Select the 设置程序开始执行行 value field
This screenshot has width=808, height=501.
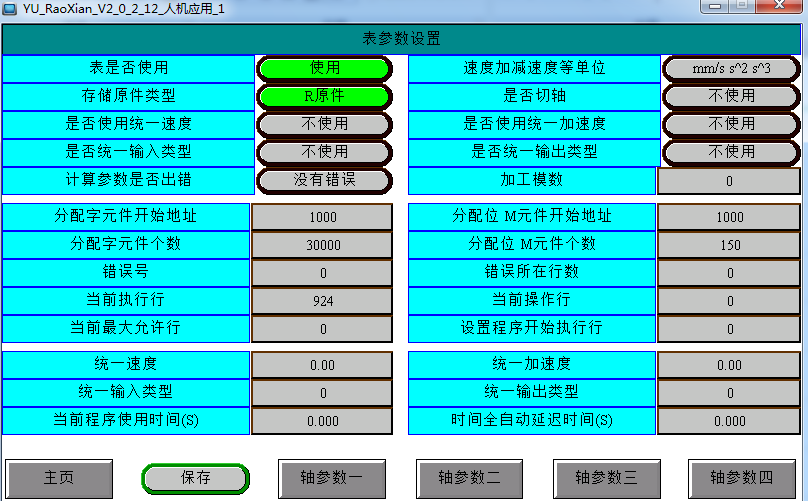click(729, 329)
